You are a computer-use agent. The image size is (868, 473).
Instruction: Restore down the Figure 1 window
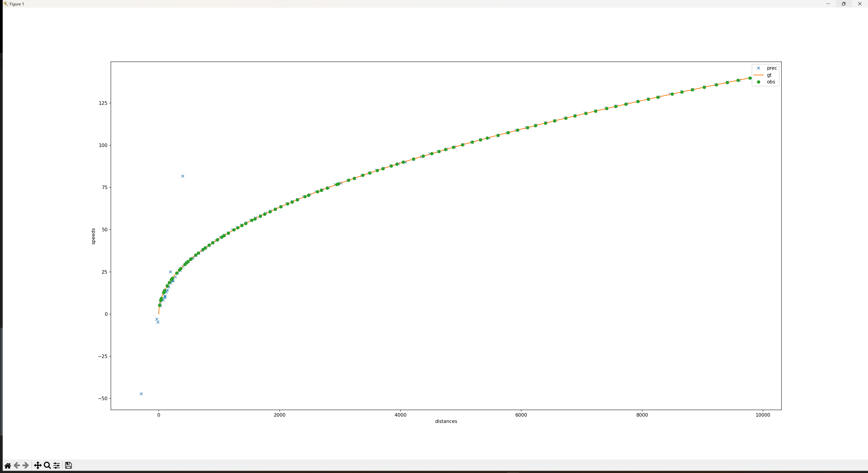click(x=843, y=4)
